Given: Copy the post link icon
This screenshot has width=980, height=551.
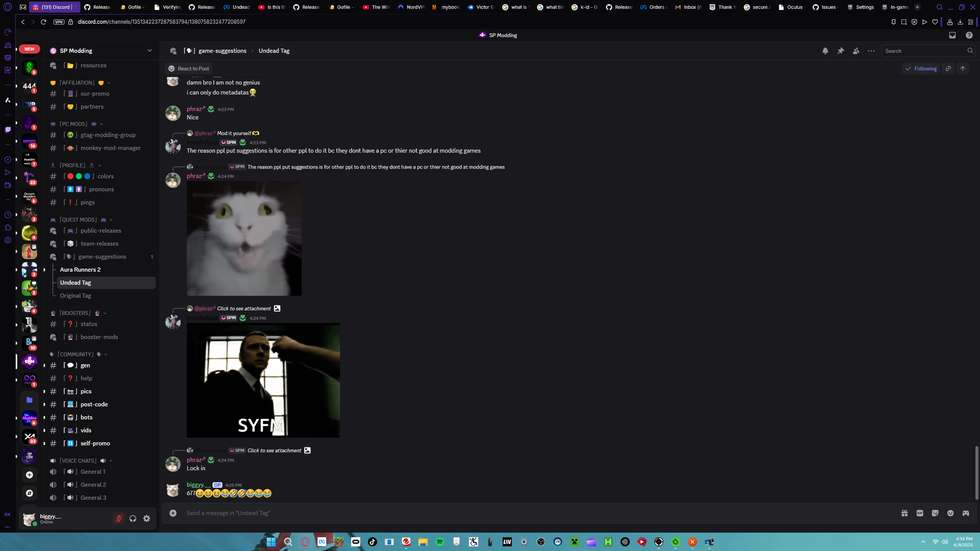Looking at the screenshot, I should coord(948,68).
